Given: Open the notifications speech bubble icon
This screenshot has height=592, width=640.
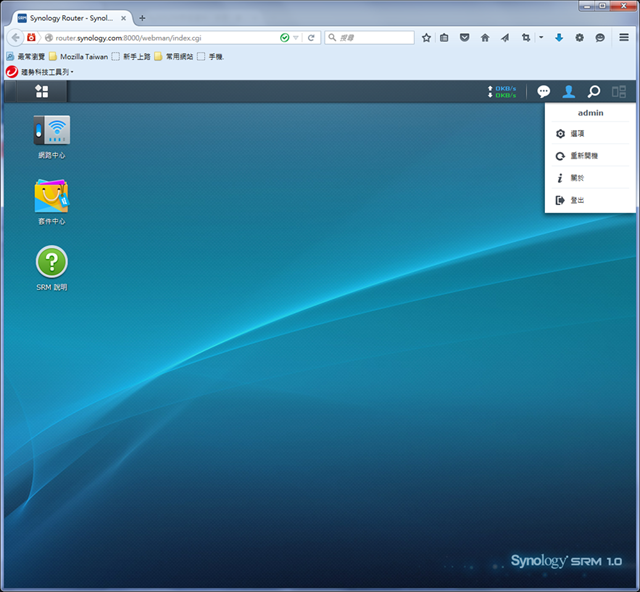Looking at the screenshot, I should (x=543, y=91).
